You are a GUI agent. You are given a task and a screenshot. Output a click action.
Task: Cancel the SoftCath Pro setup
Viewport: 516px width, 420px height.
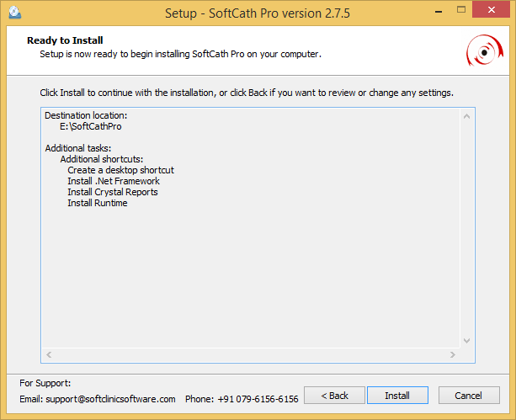pyautogui.click(x=468, y=396)
